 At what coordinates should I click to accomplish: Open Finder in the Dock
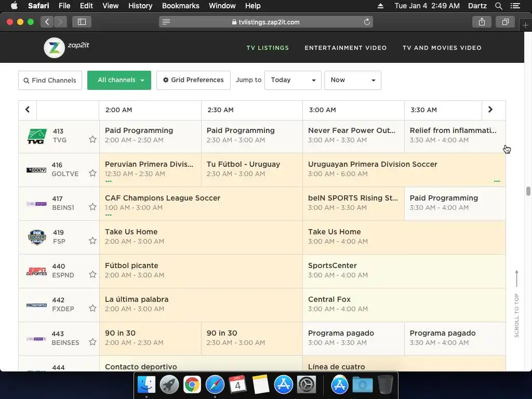pyautogui.click(x=146, y=385)
